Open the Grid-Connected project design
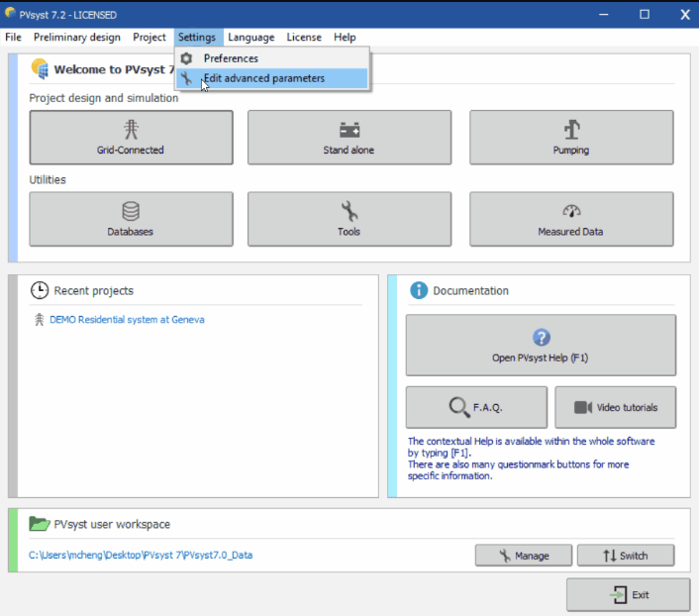 tap(131, 138)
